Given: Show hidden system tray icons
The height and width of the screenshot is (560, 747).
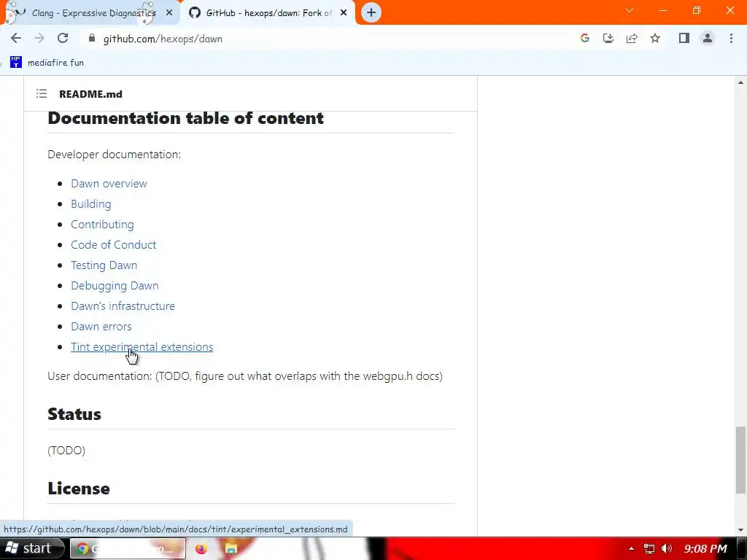Looking at the screenshot, I should tap(631, 548).
